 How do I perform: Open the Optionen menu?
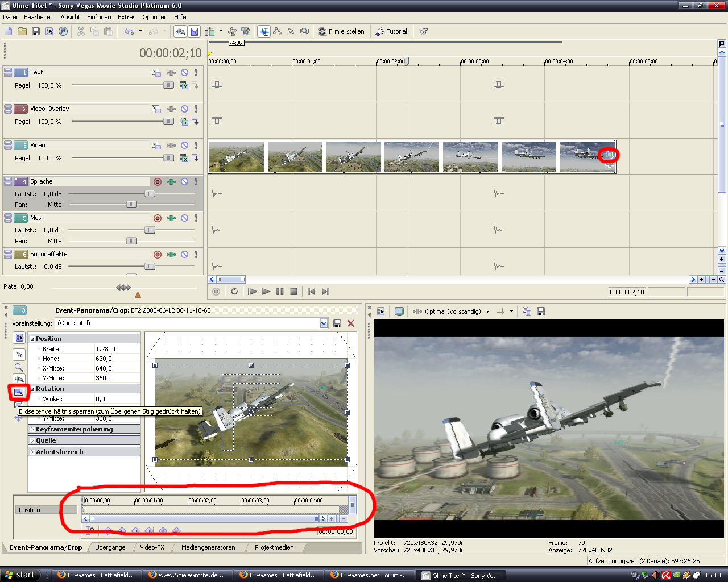155,17
